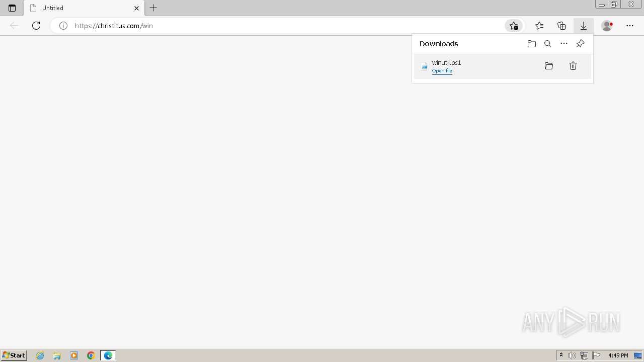Refresh the current page
The image size is (644, 362).
click(36, 26)
